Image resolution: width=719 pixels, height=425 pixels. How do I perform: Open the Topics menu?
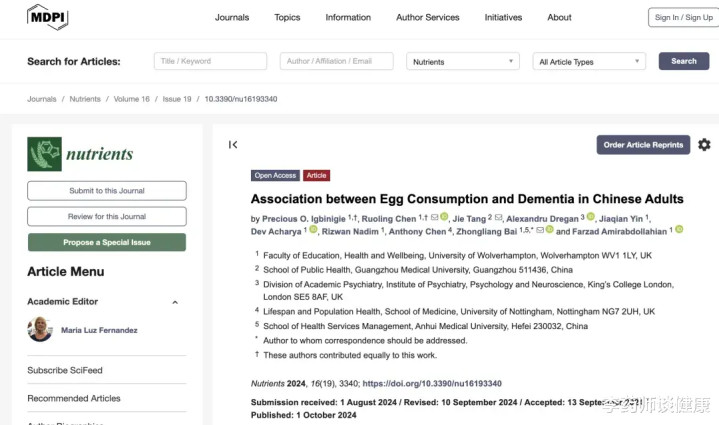click(287, 17)
